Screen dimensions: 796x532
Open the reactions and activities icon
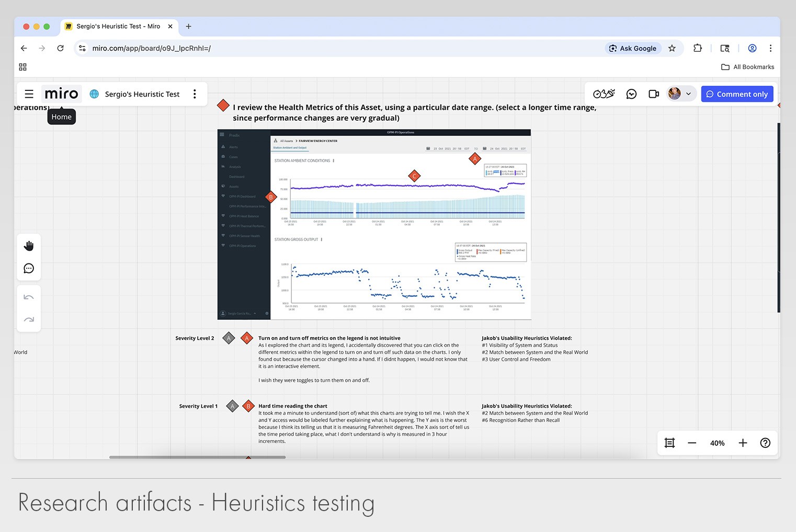(x=604, y=94)
